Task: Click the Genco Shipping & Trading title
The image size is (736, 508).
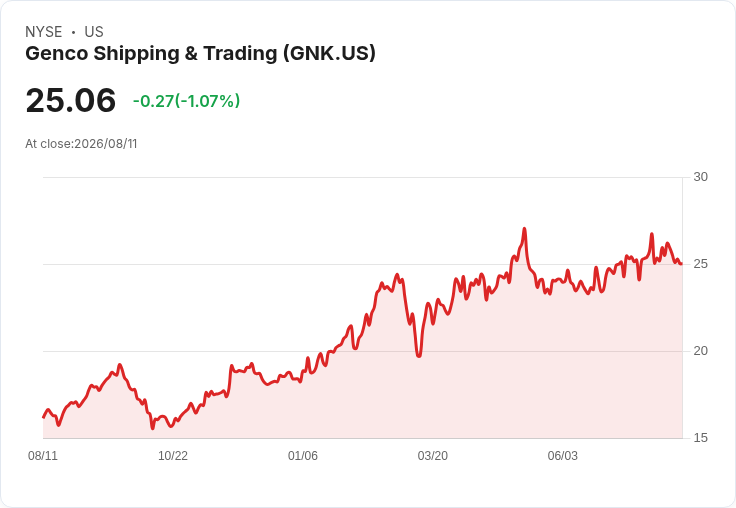Action: pyautogui.click(x=200, y=54)
